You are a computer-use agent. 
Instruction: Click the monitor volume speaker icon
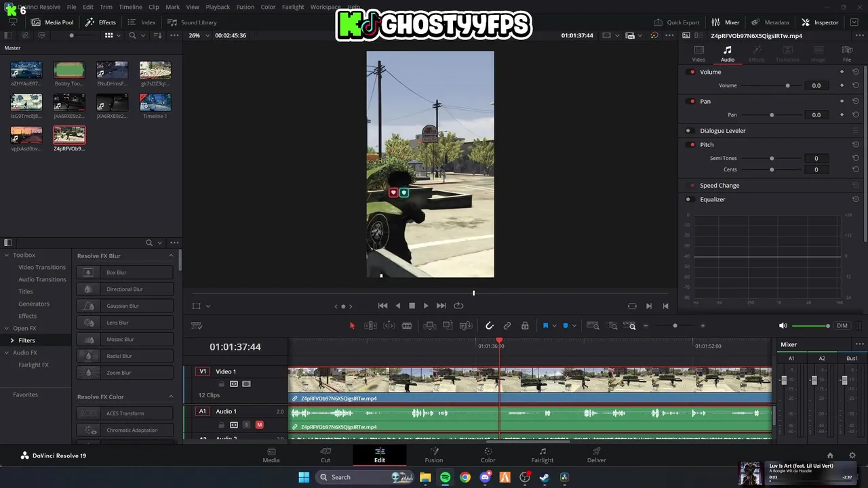[783, 326]
